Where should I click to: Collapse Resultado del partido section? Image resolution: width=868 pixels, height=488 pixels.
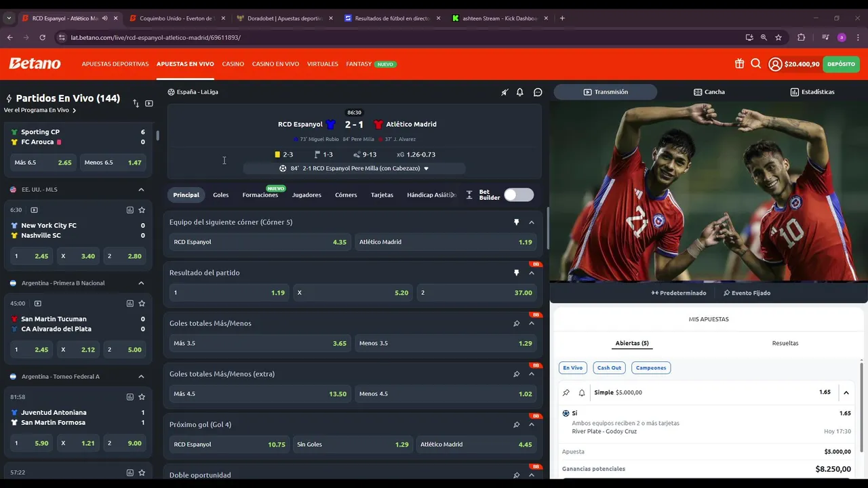point(532,273)
